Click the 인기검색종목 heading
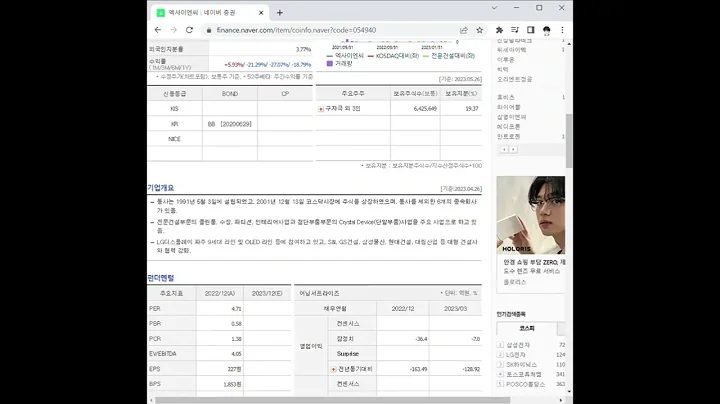 [511, 314]
